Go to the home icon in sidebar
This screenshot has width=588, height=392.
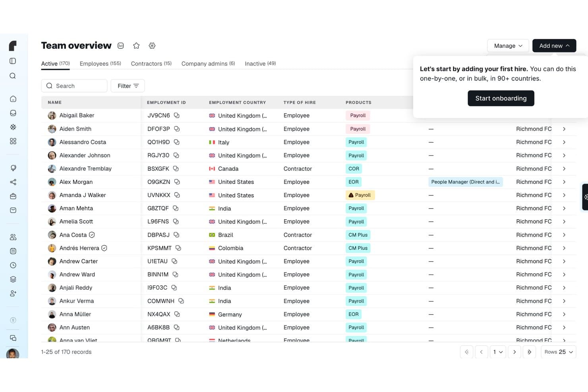click(x=13, y=99)
